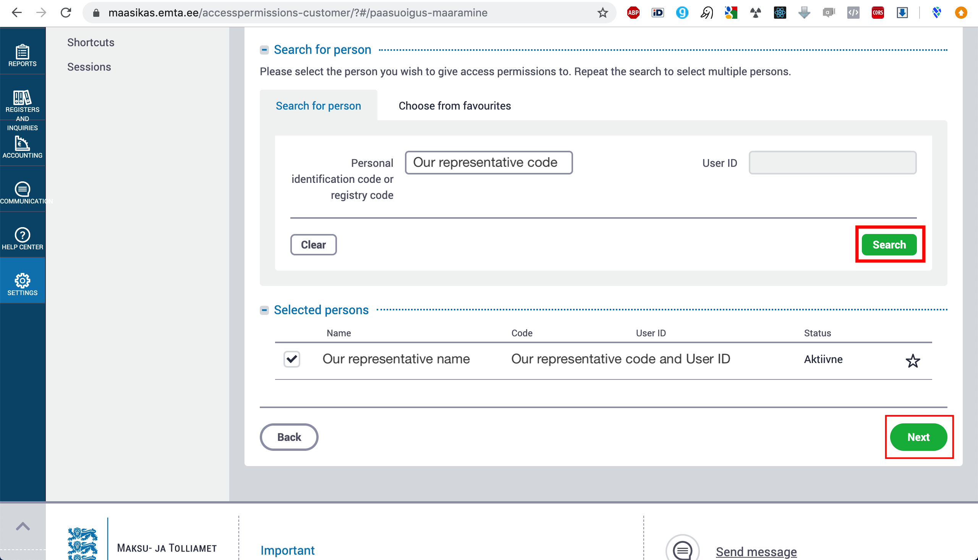978x560 pixels.
Task: Uncheck the selected representative checkbox
Action: click(x=291, y=359)
